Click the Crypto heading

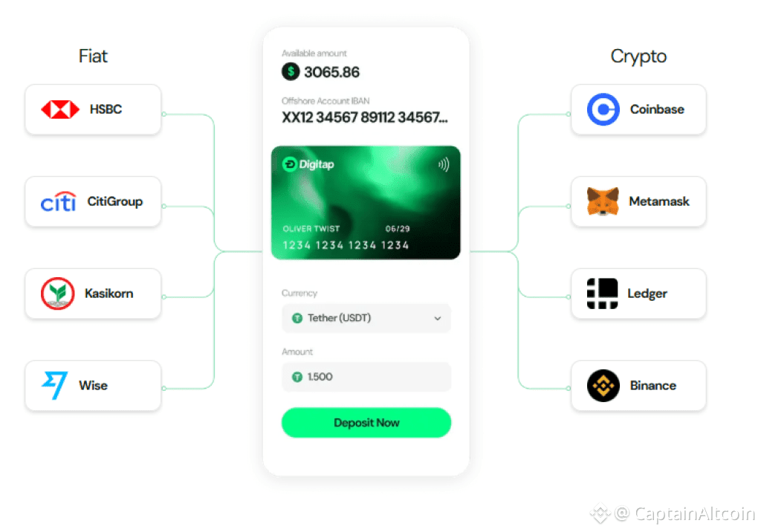pos(638,56)
